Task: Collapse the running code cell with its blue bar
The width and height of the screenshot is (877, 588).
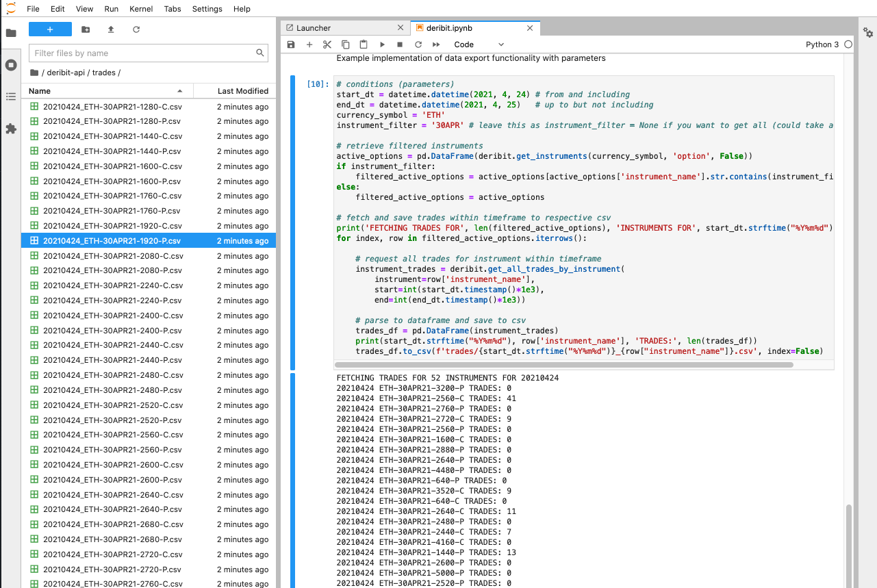Action: 294,205
